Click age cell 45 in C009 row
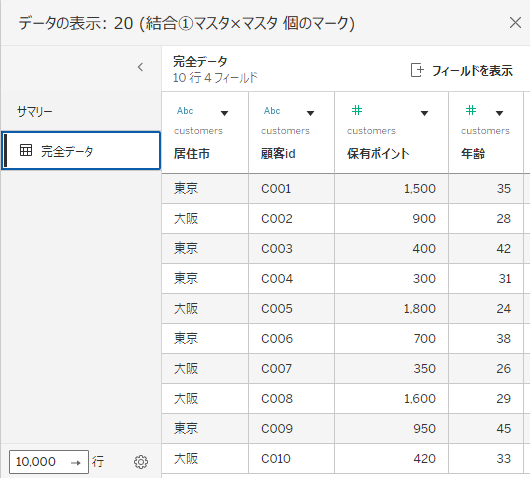Viewport: 530px width, 478px height. pyautogui.click(x=486, y=429)
